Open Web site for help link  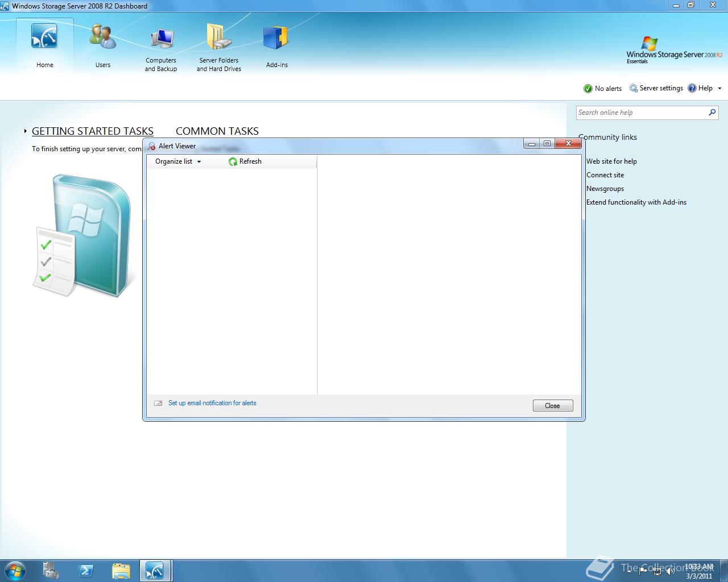(611, 161)
